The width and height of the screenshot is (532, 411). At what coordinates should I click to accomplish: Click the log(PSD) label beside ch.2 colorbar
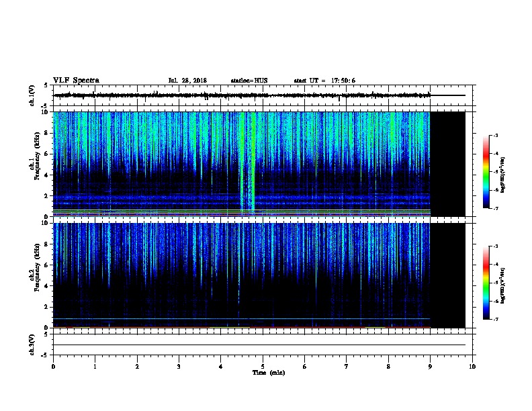(x=503, y=286)
